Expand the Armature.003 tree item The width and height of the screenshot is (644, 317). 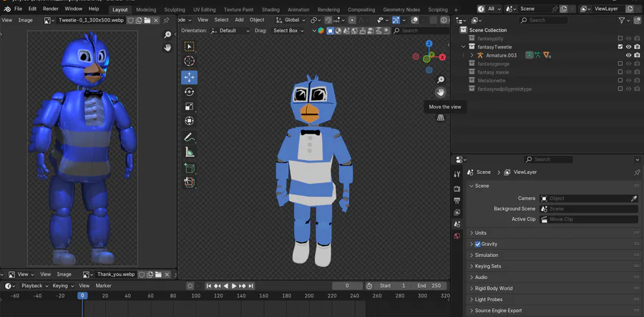pos(472,55)
